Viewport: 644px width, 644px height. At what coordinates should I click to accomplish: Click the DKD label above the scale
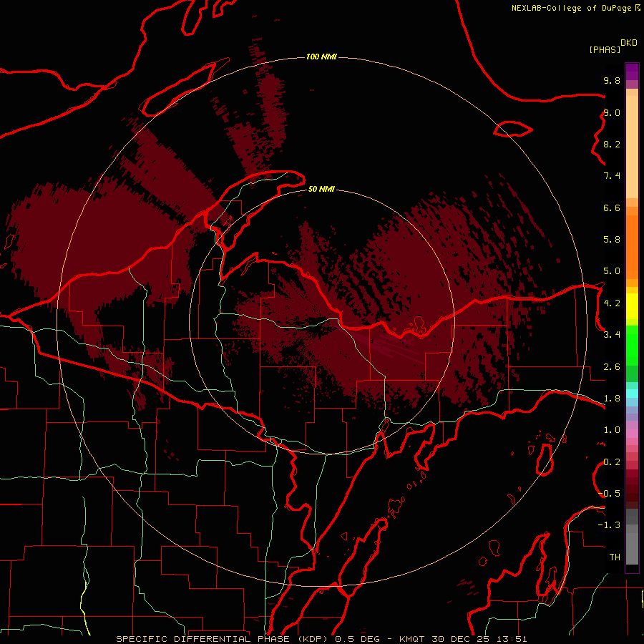(x=629, y=42)
